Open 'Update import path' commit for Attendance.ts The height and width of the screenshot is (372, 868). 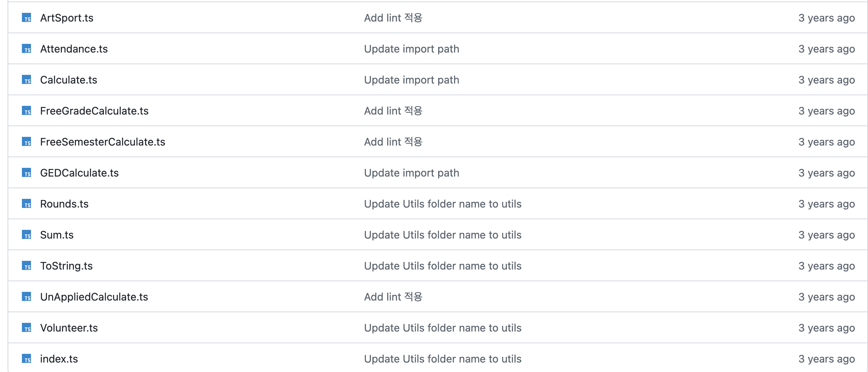click(x=412, y=49)
